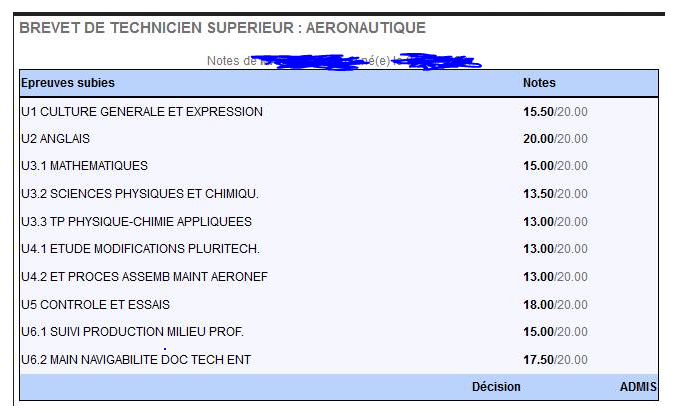This screenshot has height=419, width=678.
Task: Click the 17.50/20.00 grade for U6.2
Action: point(555,359)
